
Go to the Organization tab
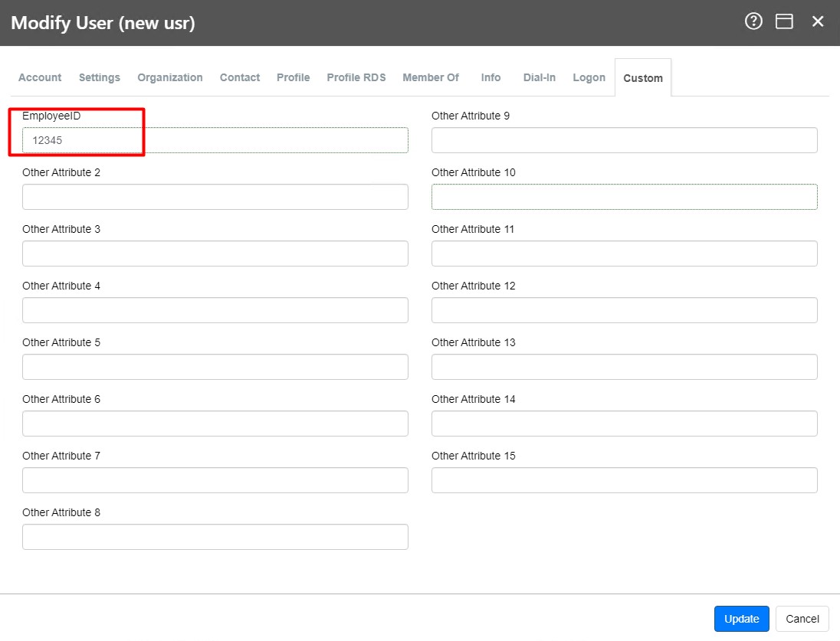point(170,77)
